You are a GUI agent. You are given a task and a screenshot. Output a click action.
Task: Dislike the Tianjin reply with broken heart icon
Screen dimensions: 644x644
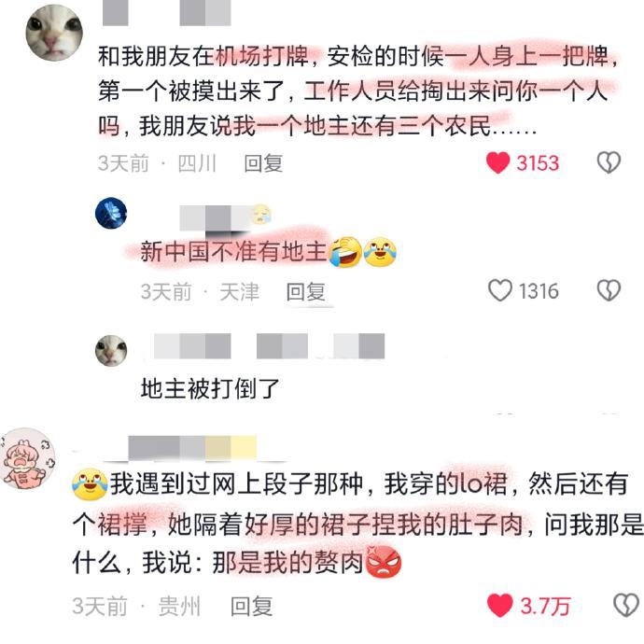(609, 290)
